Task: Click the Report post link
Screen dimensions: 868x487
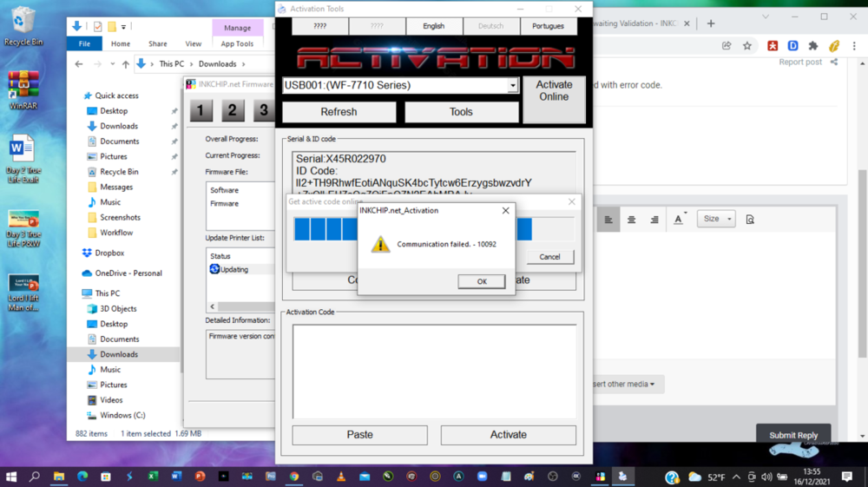Action: tap(800, 62)
